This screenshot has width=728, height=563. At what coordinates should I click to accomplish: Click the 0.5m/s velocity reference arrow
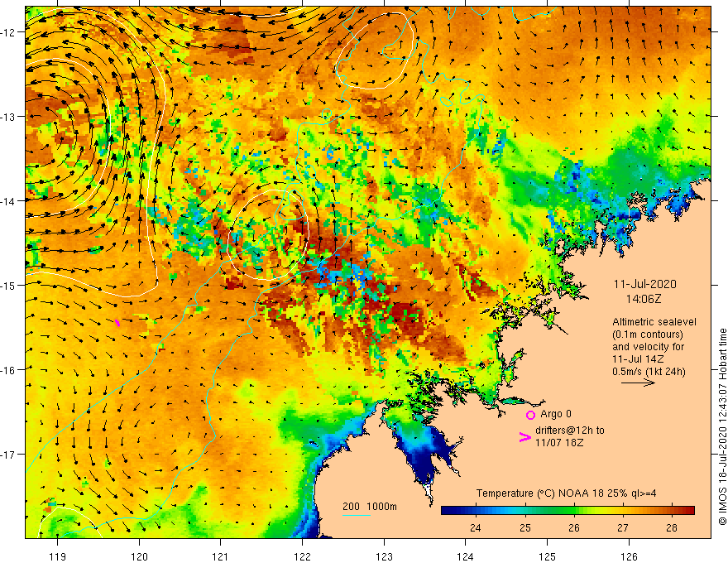click(x=638, y=383)
